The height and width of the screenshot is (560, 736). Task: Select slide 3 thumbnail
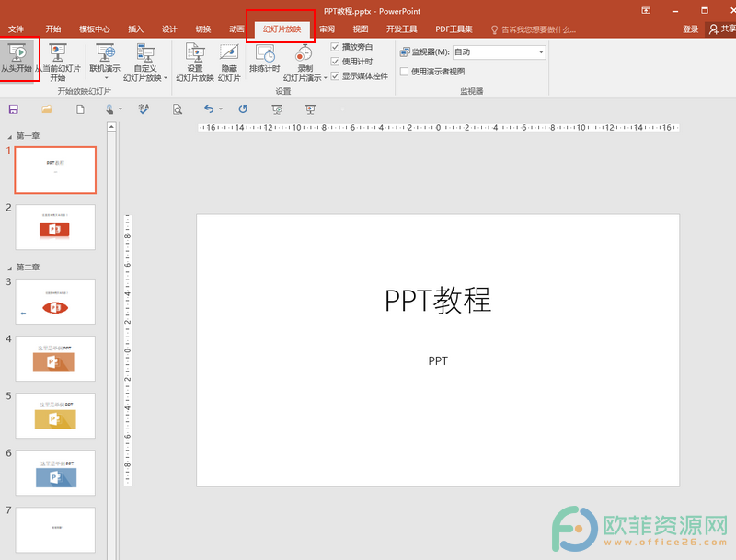click(55, 302)
